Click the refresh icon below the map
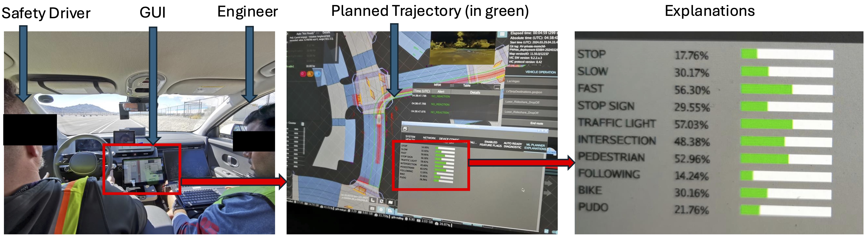The image size is (868, 239). click(381, 201)
